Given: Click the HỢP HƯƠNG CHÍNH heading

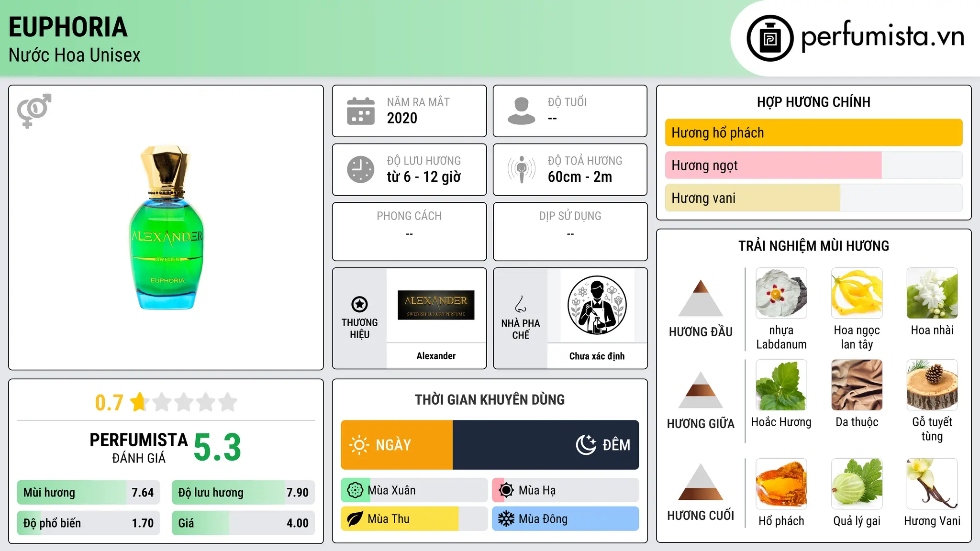Looking at the screenshot, I should 813,102.
